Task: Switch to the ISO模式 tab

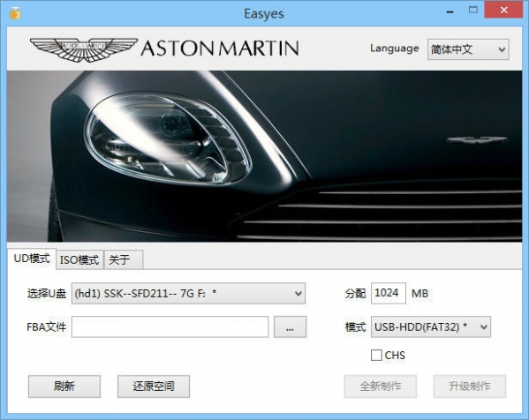Action: point(79,260)
